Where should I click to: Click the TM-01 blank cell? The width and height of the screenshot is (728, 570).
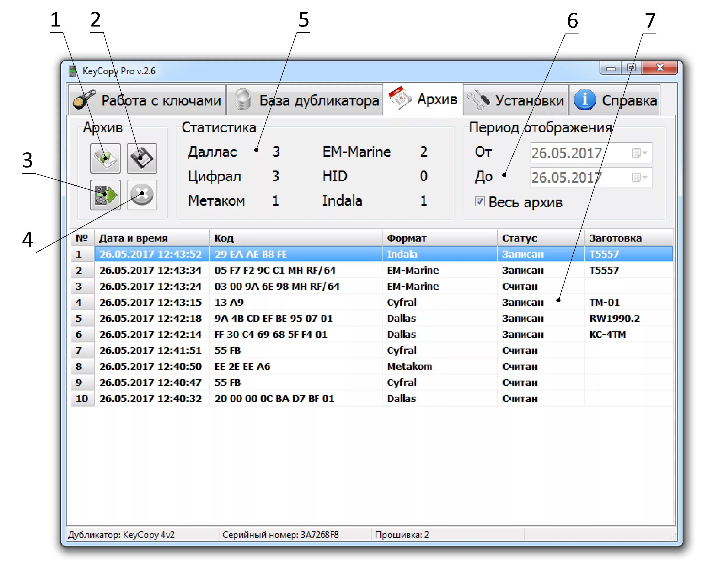tap(629, 302)
